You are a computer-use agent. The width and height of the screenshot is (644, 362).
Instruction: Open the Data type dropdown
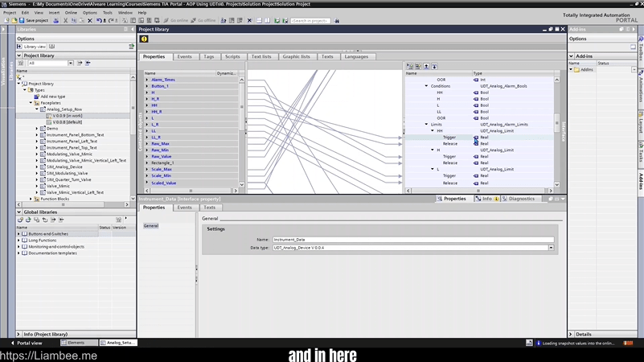551,248
